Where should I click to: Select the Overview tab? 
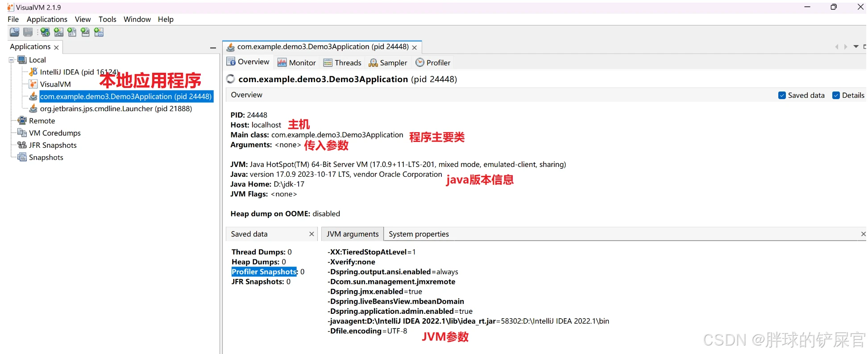[x=248, y=62]
